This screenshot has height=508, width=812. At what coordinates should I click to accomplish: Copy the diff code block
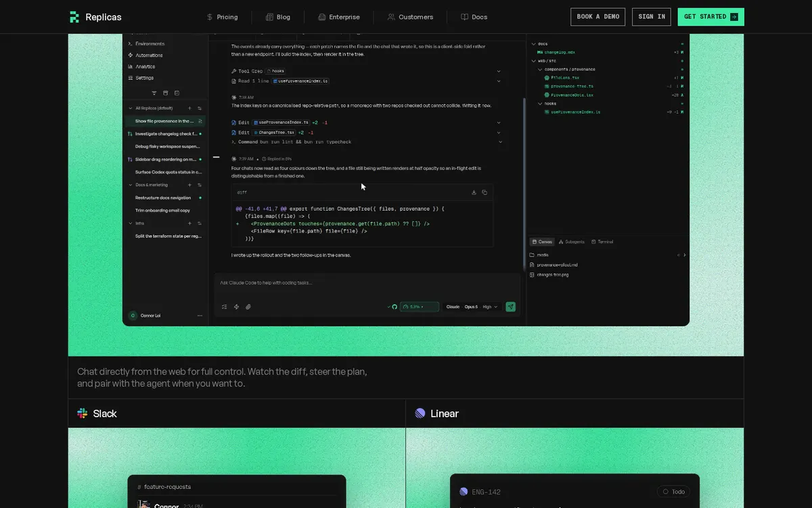[484, 192]
